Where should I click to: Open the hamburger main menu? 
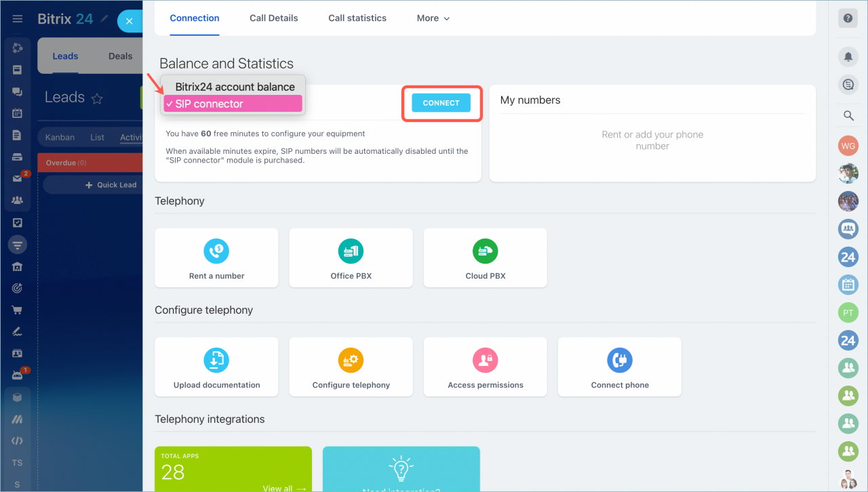point(18,19)
